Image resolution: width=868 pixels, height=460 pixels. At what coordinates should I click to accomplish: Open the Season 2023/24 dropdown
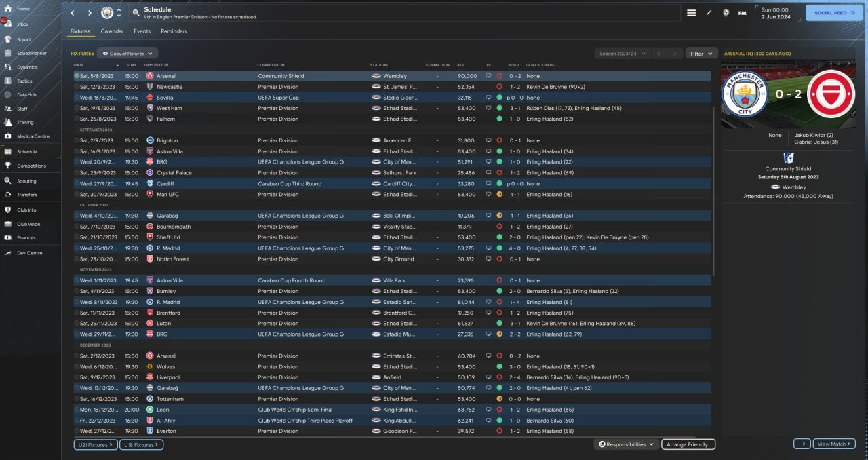pyautogui.click(x=623, y=53)
